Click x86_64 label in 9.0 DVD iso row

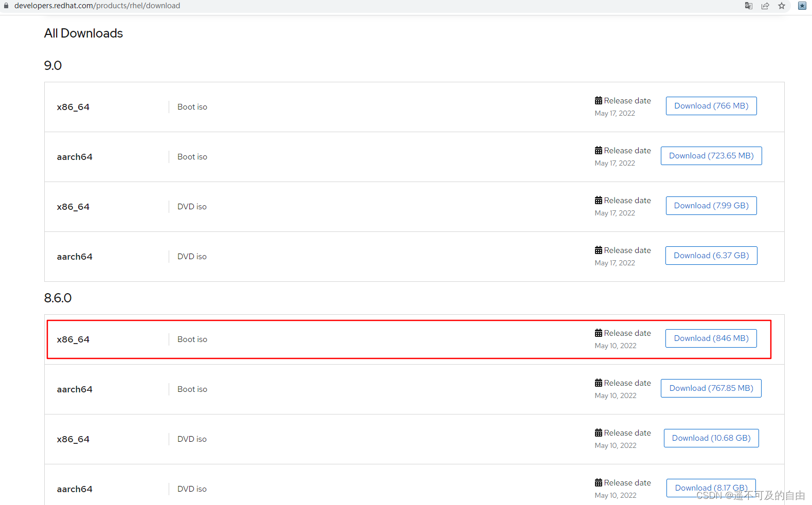[73, 207]
